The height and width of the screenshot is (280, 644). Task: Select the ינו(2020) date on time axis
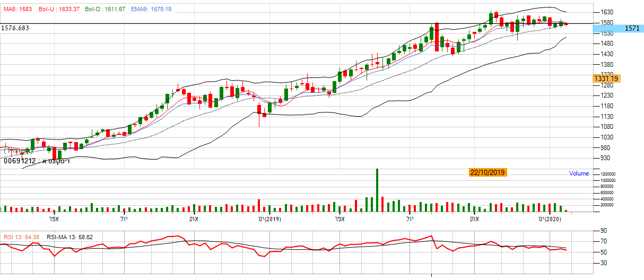(x=550, y=219)
